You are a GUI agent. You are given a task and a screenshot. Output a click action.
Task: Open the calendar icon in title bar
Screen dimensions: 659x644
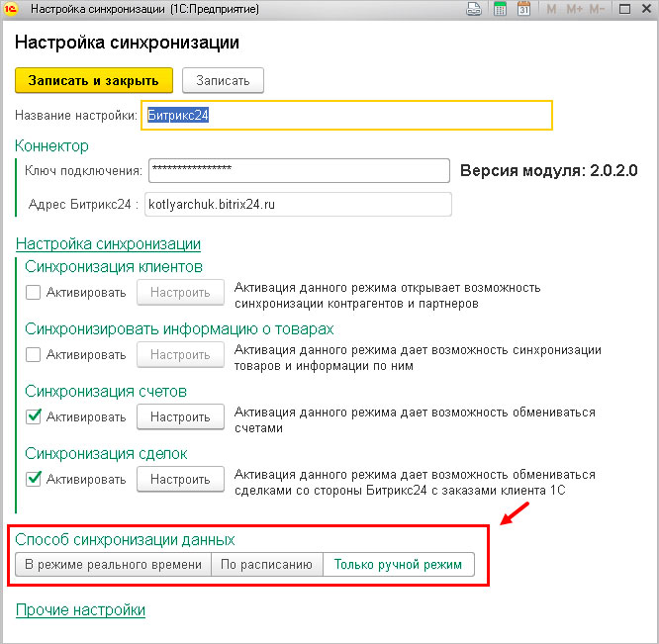[x=523, y=9]
